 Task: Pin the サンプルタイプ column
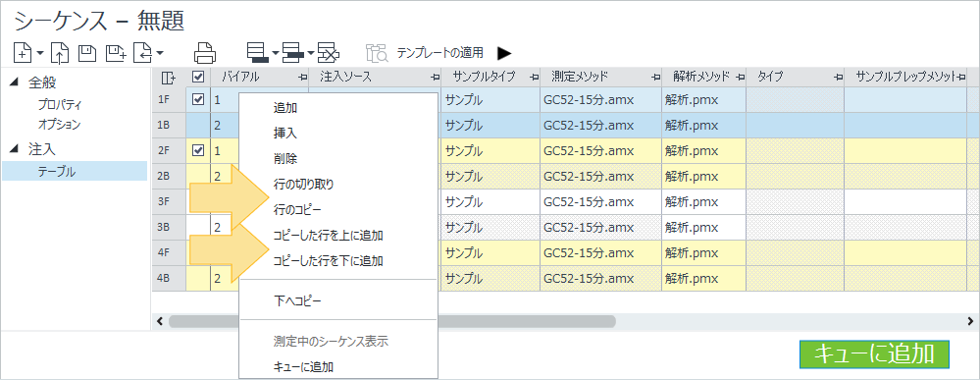[535, 77]
